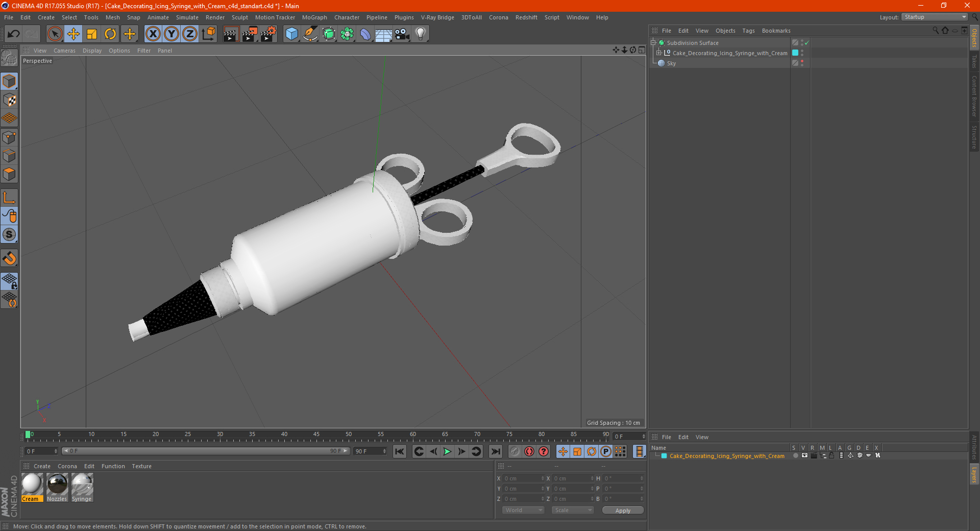The width and height of the screenshot is (980, 531).
Task: Activate the Scale tool
Action: pyautogui.click(x=92, y=34)
